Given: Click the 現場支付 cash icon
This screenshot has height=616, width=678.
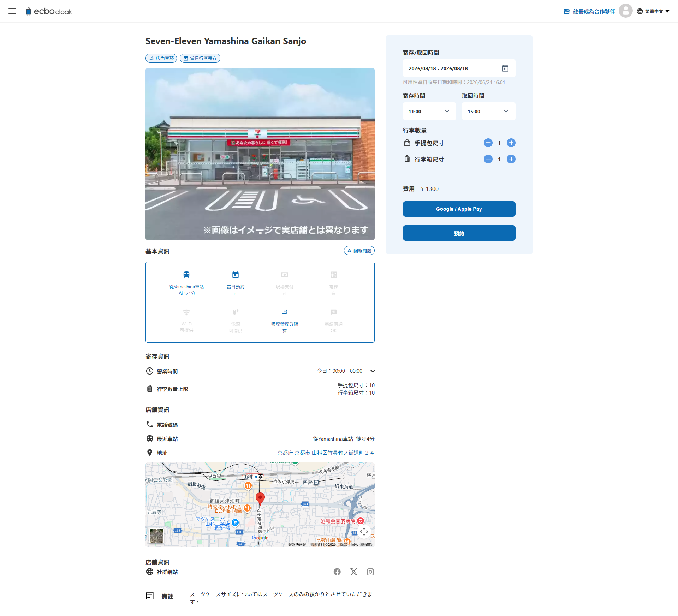Looking at the screenshot, I should (285, 275).
